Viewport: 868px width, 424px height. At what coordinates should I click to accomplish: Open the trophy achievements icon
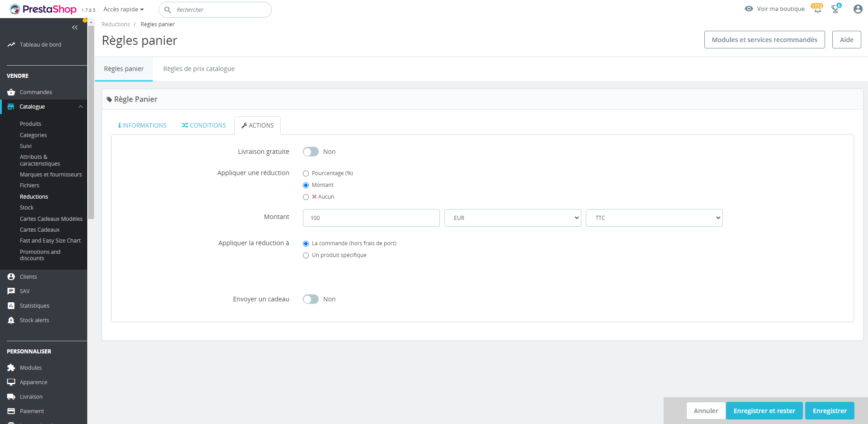(x=835, y=10)
